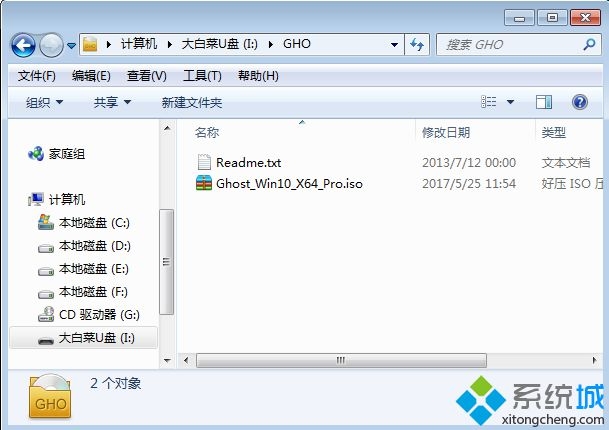
Task: Click 新建文件夹 button
Action: tap(191, 103)
